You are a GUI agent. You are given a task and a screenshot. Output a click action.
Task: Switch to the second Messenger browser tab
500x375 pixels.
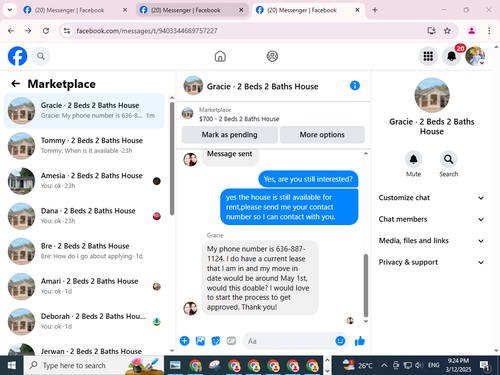tap(192, 10)
